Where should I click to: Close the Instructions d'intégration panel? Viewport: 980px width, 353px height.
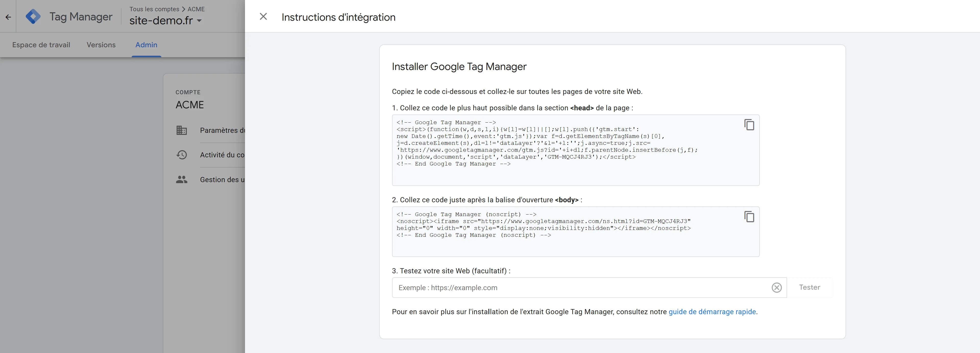click(263, 16)
